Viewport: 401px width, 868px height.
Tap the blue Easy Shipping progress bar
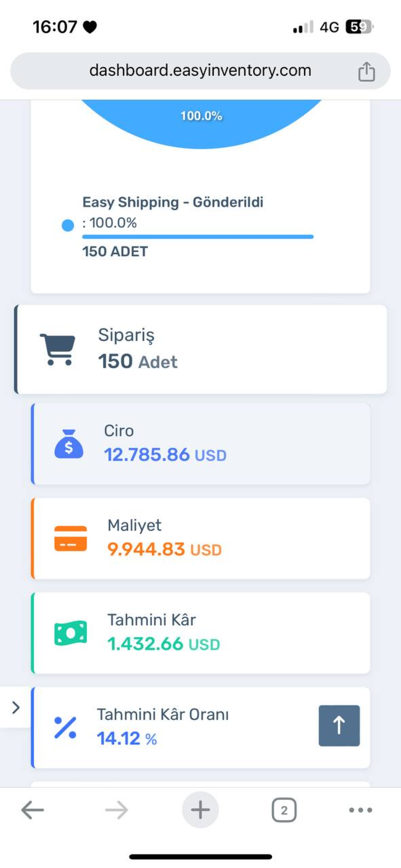[x=198, y=237]
